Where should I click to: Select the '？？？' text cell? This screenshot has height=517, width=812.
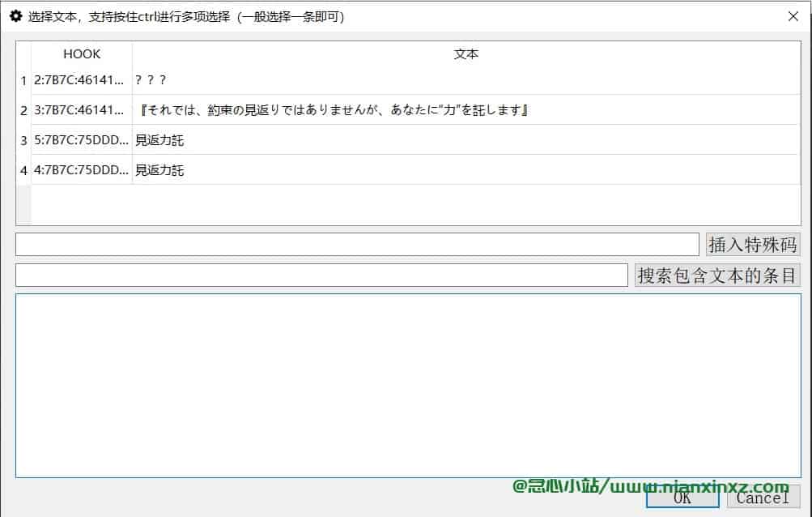[x=466, y=80]
